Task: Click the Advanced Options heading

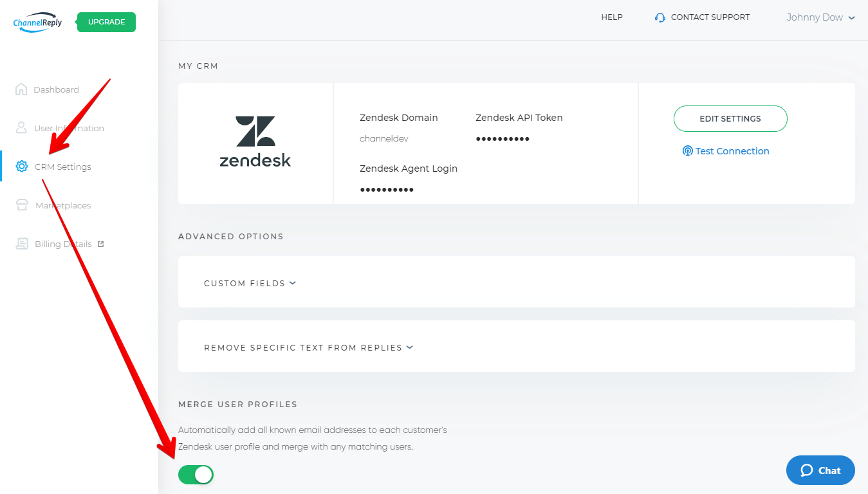Action: tap(231, 236)
